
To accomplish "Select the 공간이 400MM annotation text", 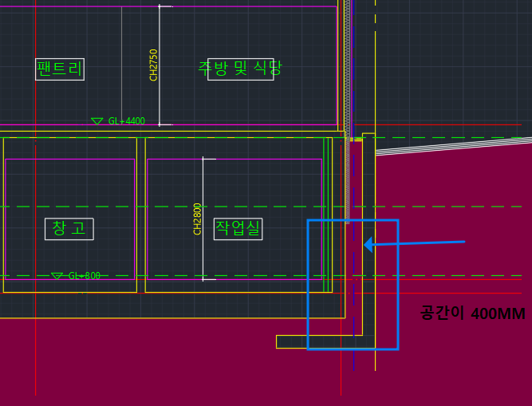I will [x=473, y=313].
